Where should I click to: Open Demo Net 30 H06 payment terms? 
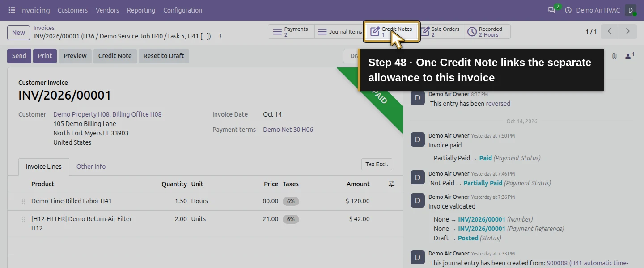pos(288,130)
